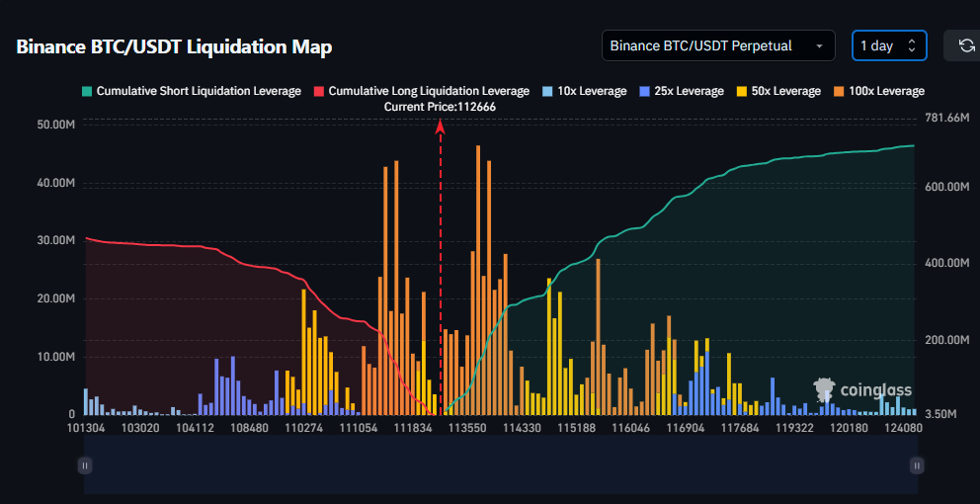Click the 103020 price axis label
Image resolution: width=980 pixels, height=504 pixels.
point(140,428)
